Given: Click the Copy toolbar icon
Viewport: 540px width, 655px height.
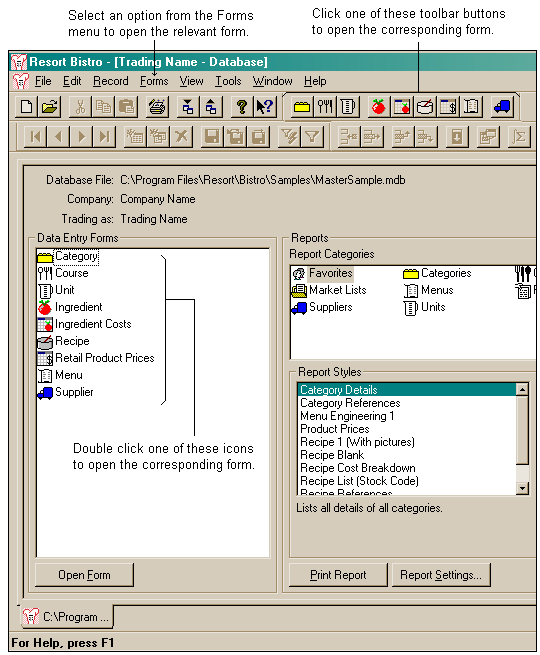Looking at the screenshot, I should [x=103, y=107].
